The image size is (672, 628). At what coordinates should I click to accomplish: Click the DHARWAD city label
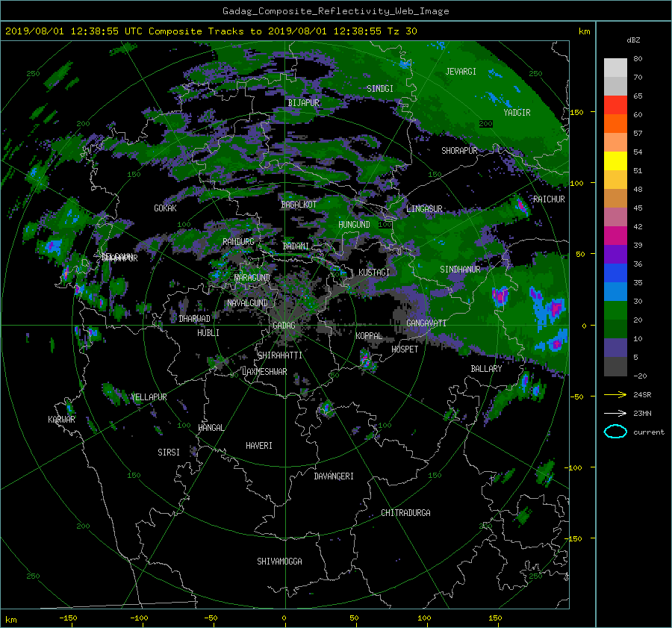(195, 319)
